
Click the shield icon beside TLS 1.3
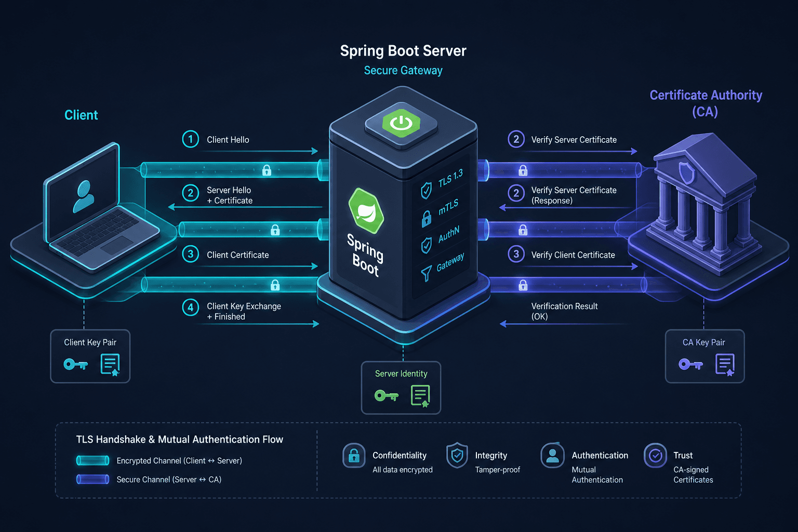(x=426, y=191)
